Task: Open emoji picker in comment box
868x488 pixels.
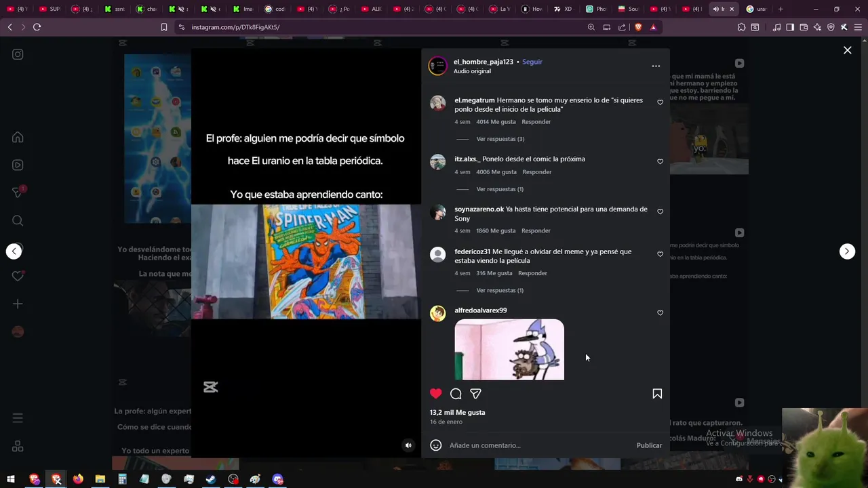Action: pos(436,445)
